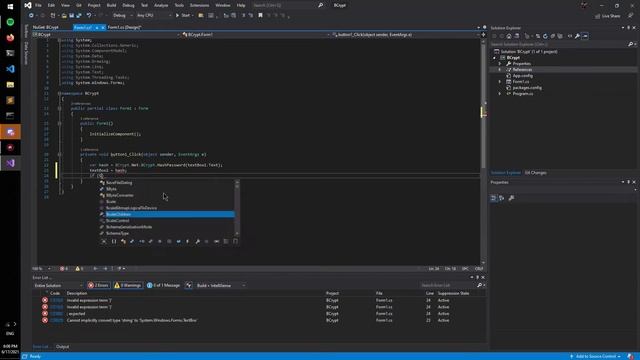640x360 pixels.
Task: Click the Solution Explorer view code icon
Action: (x=570, y=36)
